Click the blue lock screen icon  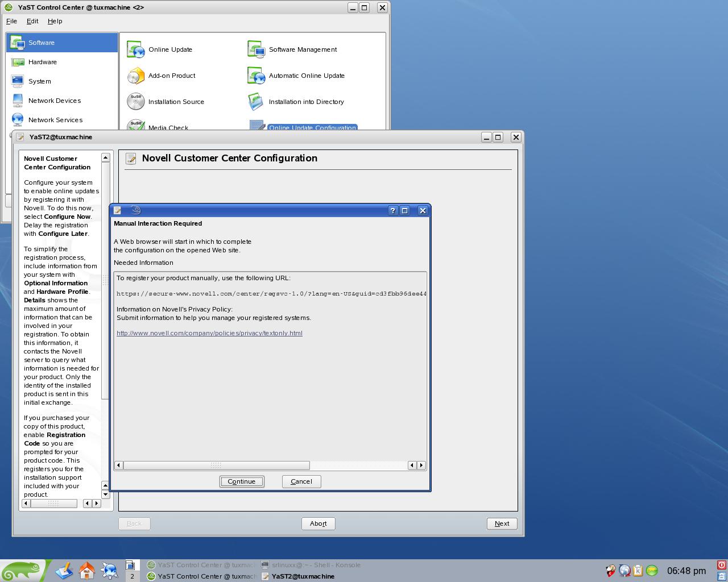(x=722, y=576)
